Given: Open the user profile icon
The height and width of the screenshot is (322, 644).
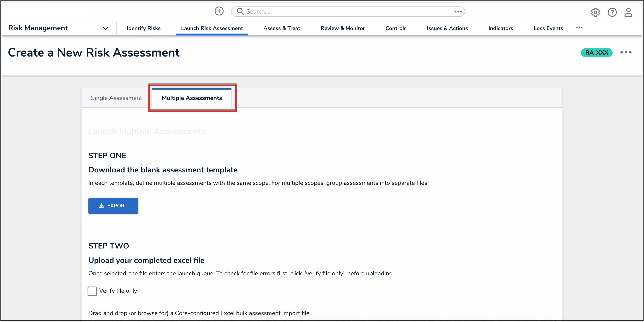Looking at the screenshot, I should pyautogui.click(x=628, y=12).
